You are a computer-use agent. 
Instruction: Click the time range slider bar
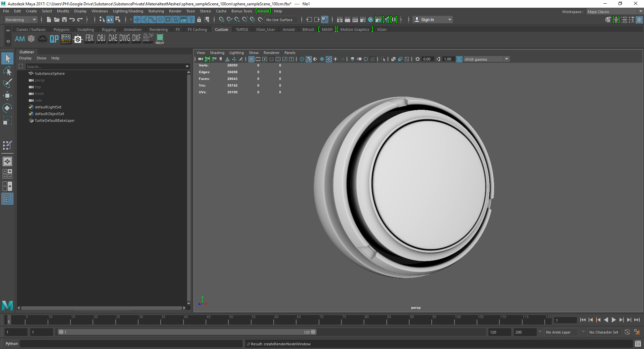[186, 332]
